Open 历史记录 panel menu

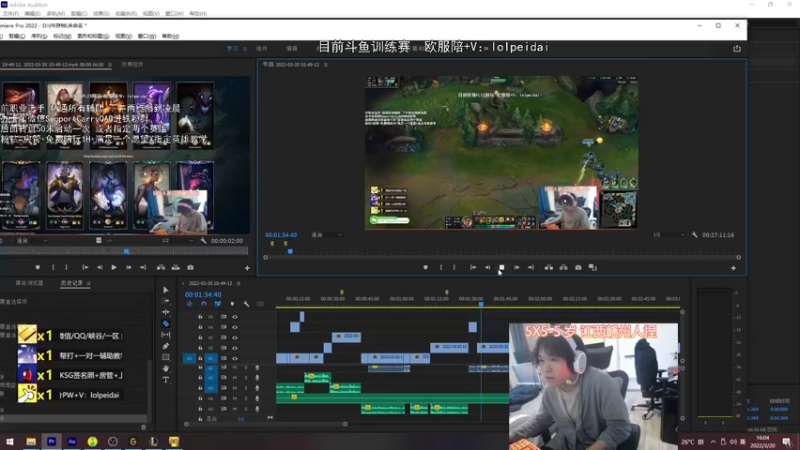coord(88,283)
